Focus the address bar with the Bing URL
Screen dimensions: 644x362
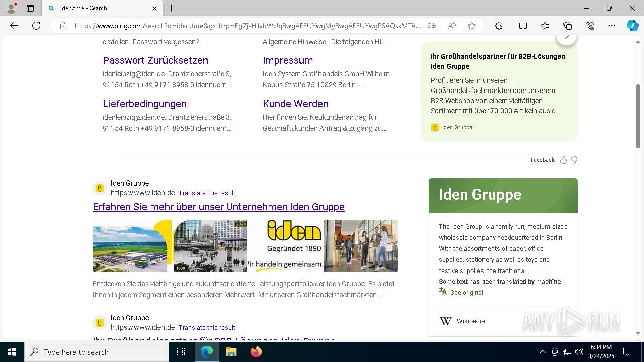pyautogui.click(x=247, y=26)
